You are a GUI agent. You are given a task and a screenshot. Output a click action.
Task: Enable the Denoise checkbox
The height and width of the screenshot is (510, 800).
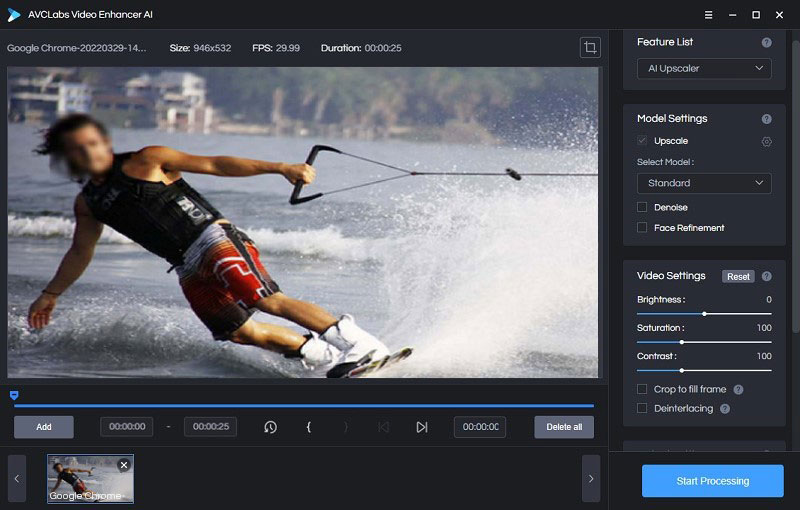tap(642, 207)
